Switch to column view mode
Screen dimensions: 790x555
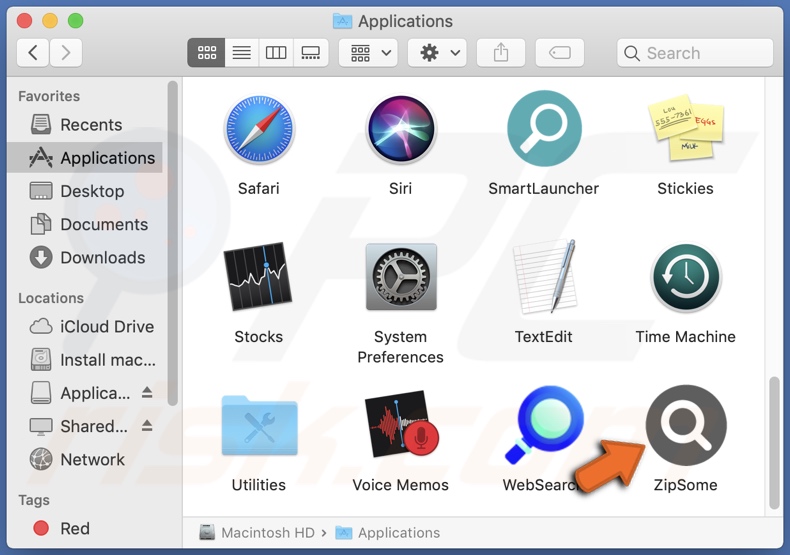276,53
